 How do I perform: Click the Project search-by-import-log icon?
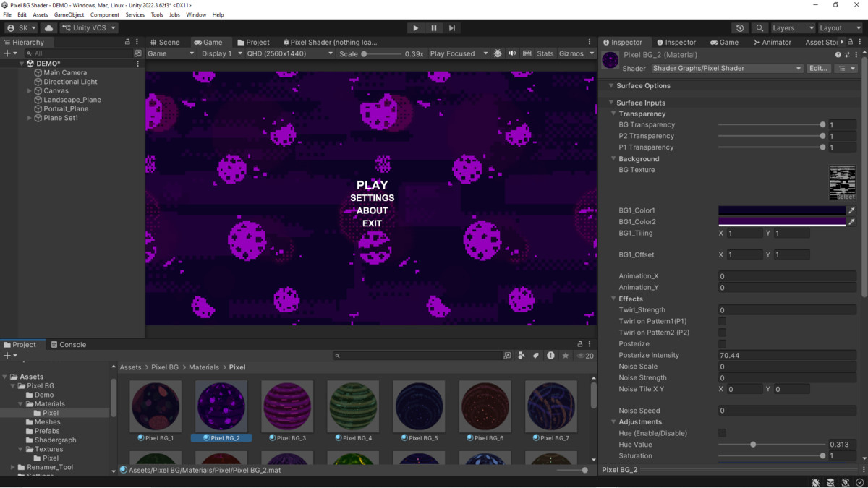(x=550, y=356)
